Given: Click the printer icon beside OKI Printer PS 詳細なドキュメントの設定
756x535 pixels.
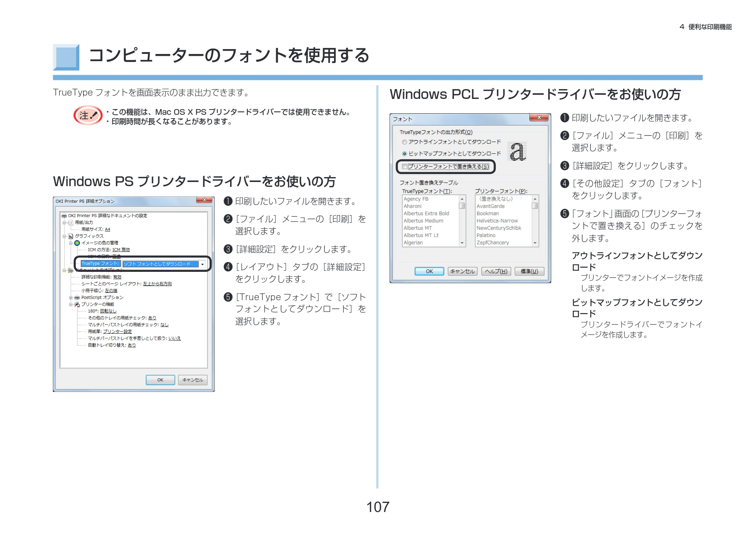Looking at the screenshot, I should click(64, 216).
